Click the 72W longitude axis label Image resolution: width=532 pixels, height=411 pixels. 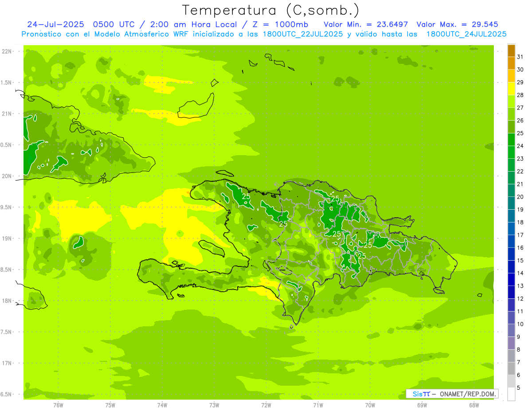266,405
